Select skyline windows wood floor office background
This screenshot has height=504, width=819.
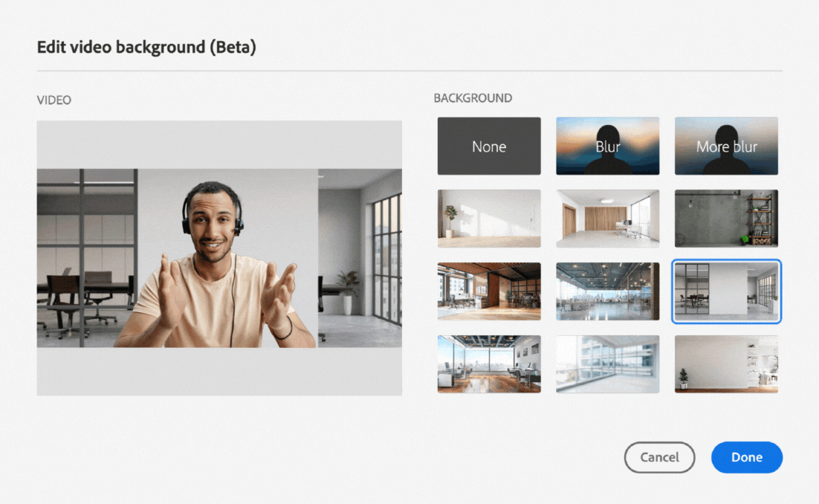pyautogui.click(x=489, y=364)
